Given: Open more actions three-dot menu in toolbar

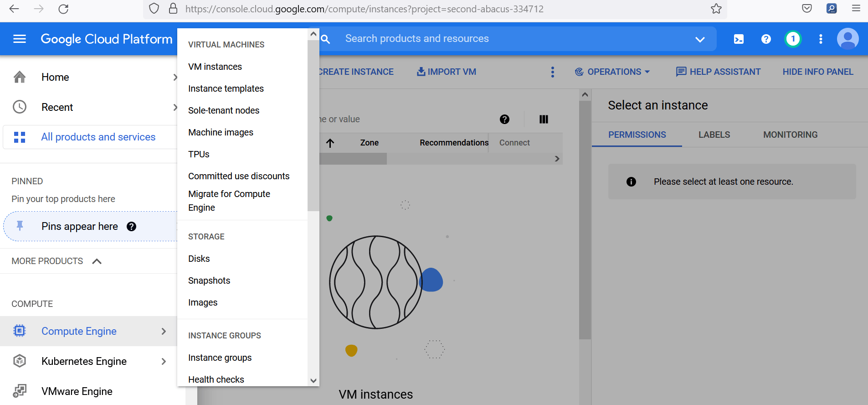Looking at the screenshot, I should point(552,72).
